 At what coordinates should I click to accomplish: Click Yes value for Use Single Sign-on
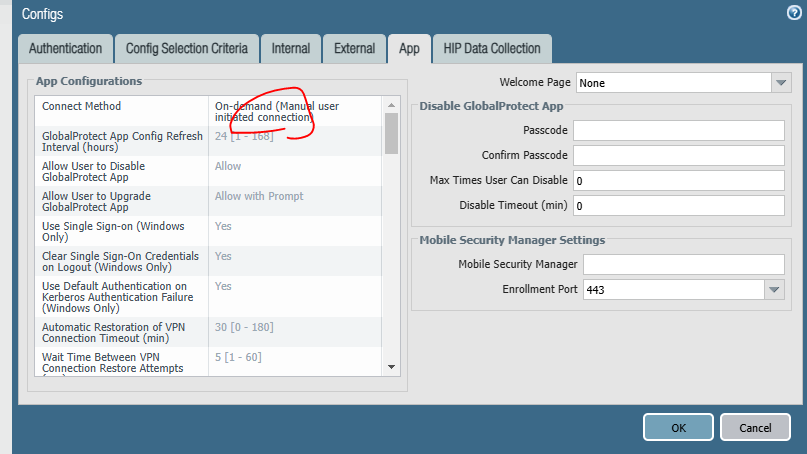click(x=223, y=226)
